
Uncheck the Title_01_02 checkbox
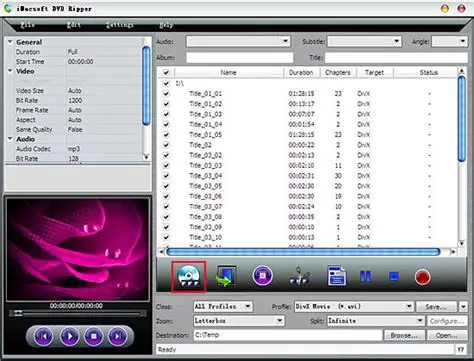pyautogui.click(x=166, y=104)
